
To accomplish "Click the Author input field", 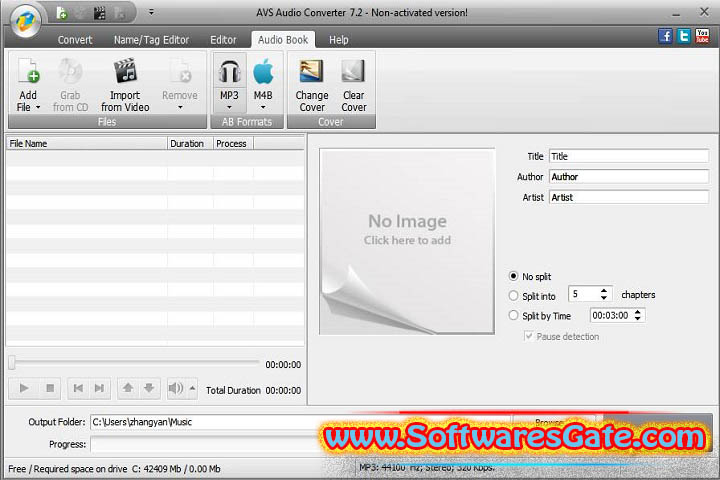I will (629, 177).
